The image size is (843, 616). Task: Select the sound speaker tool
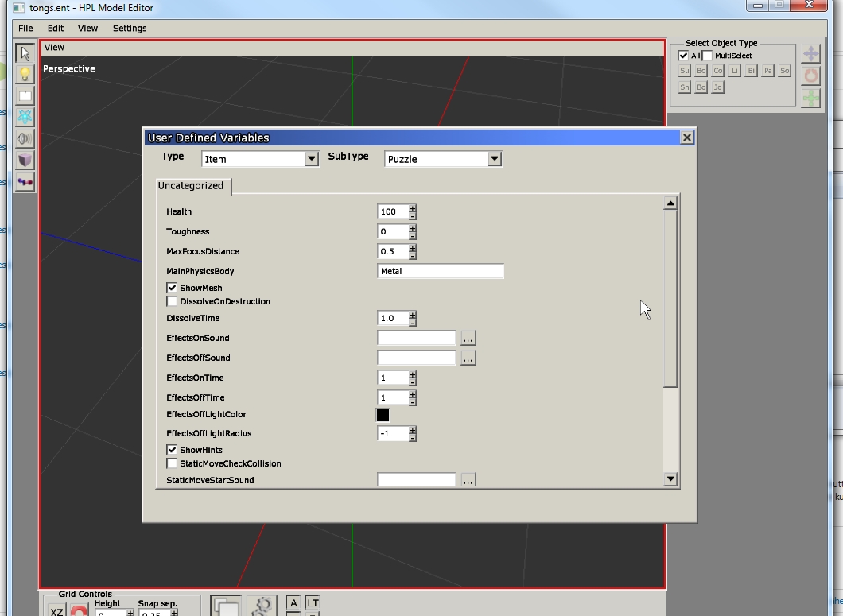25,139
